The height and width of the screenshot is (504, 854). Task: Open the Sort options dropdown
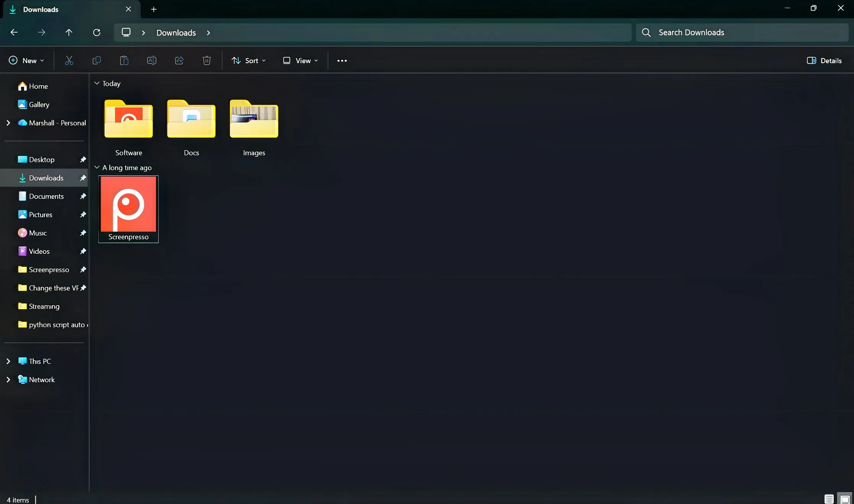coord(248,60)
